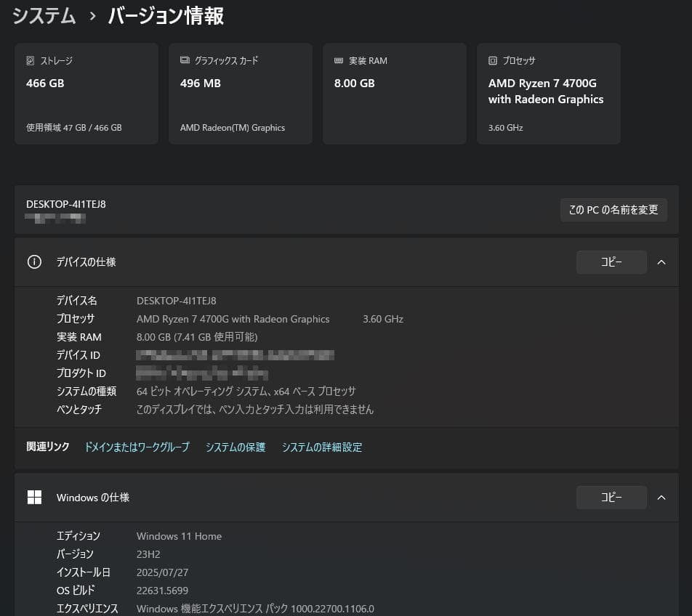Collapse the Windows の仕様 section chevron

pos(661,497)
